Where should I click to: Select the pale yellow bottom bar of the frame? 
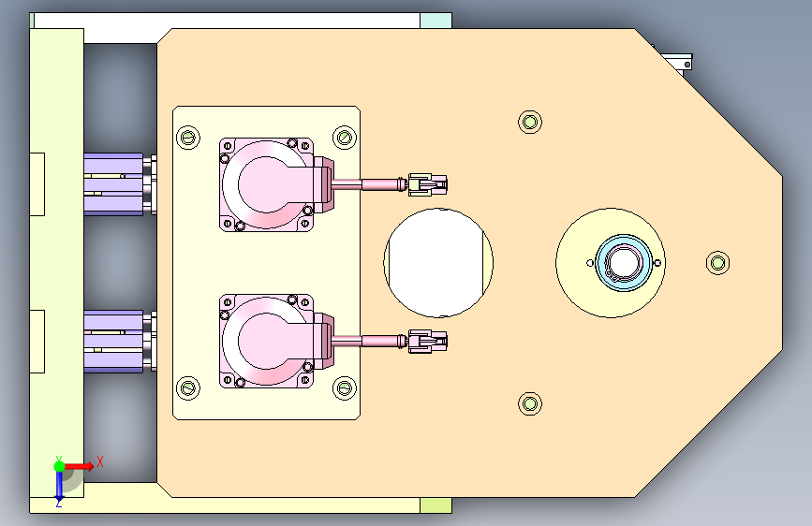point(225,505)
